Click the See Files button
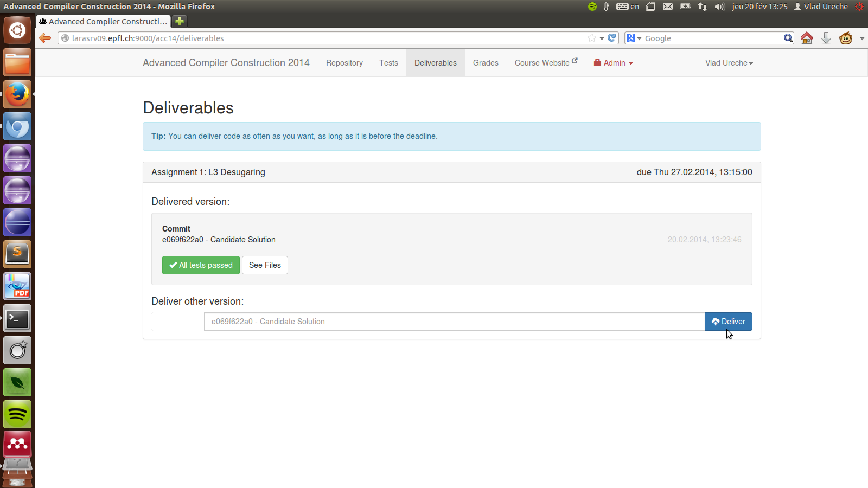Image resolution: width=868 pixels, height=488 pixels. pyautogui.click(x=265, y=265)
